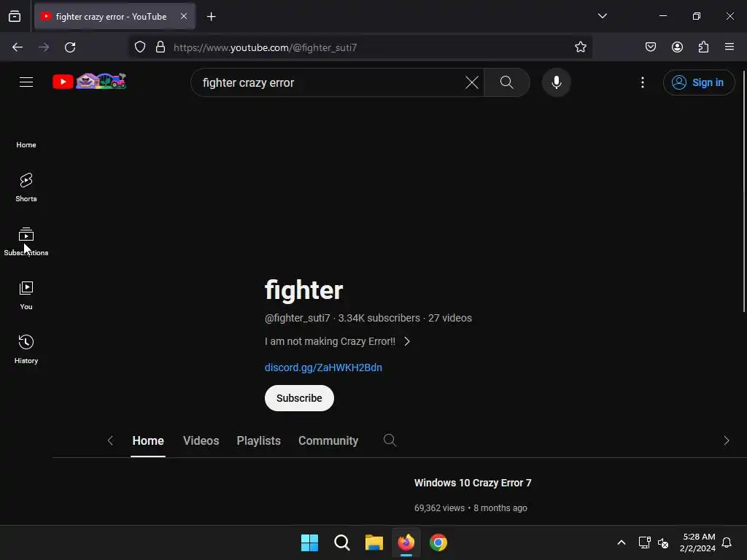Open Firefox extensions menu
747x560 pixels.
tap(703, 47)
